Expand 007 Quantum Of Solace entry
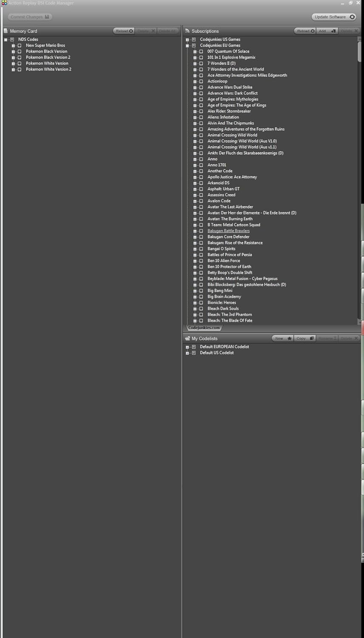 tap(195, 51)
